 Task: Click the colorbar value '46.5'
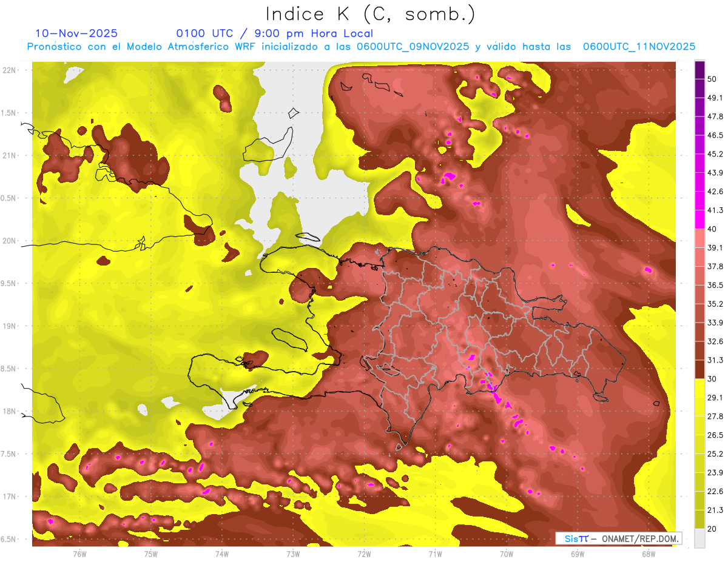715,135
